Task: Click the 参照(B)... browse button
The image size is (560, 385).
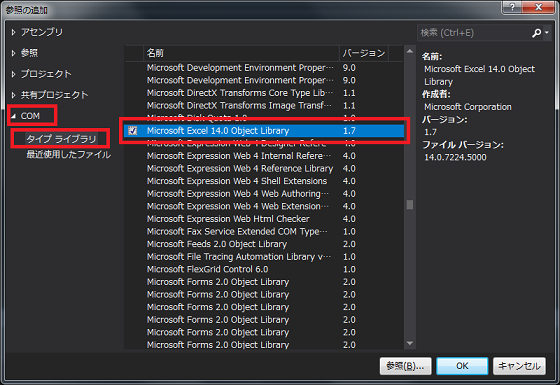Action: point(405,366)
